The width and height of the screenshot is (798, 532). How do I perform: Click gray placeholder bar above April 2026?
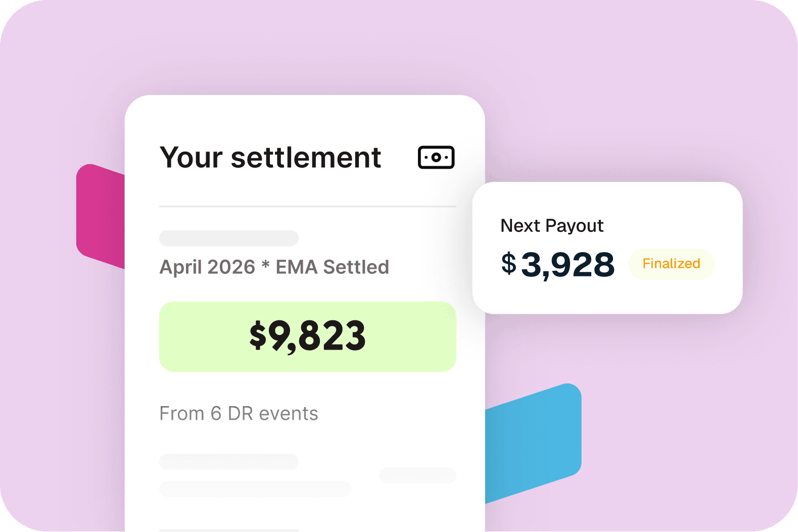229,238
